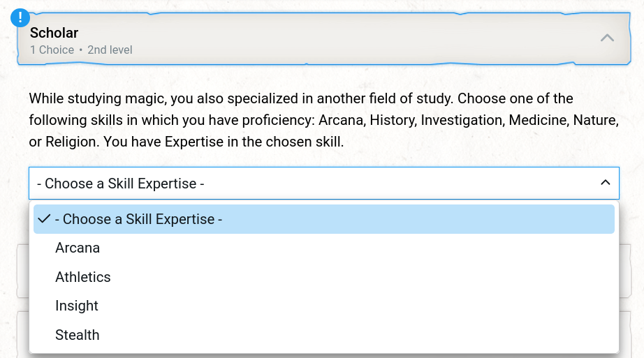Click the Scholar feature heading
The image size is (644, 358).
54,33
